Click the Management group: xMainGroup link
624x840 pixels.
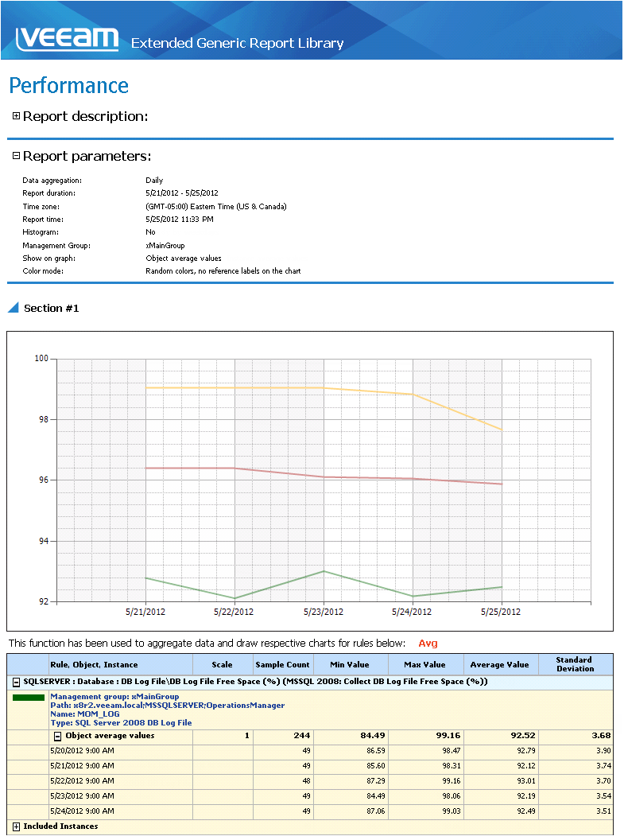[x=114, y=697]
